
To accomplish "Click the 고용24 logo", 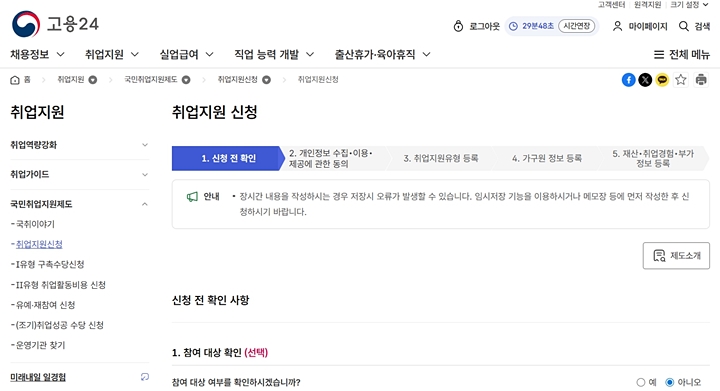I will pyautogui.click(x=55, y=24).
